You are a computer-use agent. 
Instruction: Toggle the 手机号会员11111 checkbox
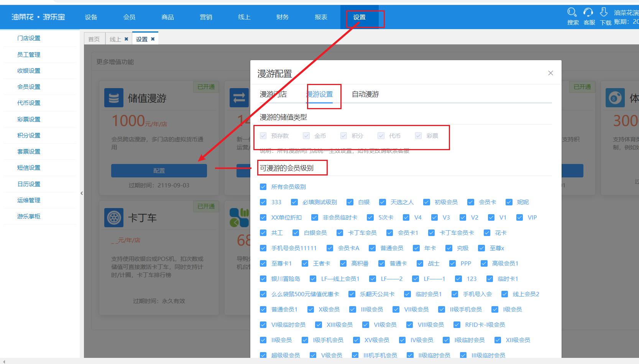point(263,248)
